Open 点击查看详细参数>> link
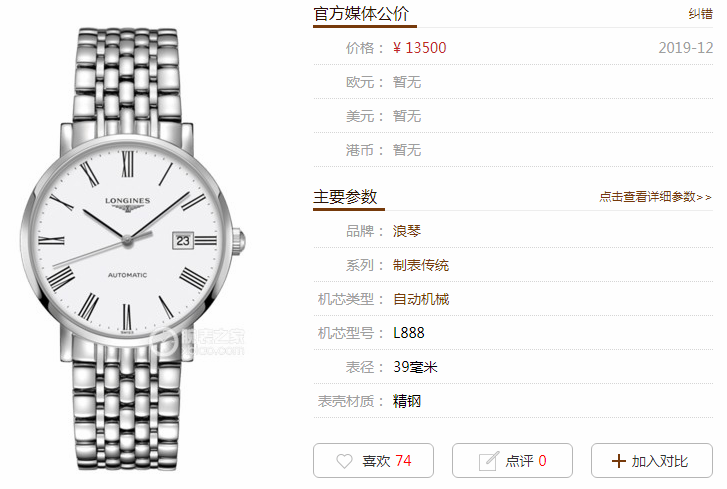 pyautogui.click(x=655, y=197)
